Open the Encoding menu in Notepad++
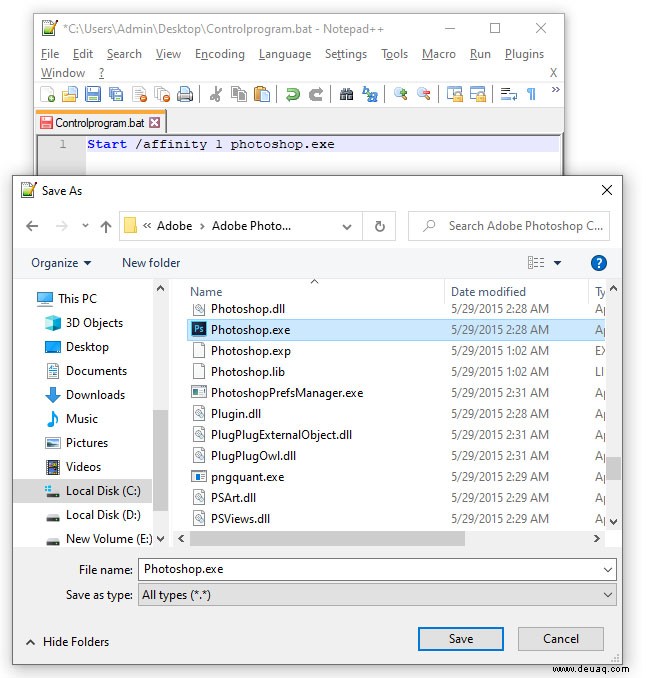The height and width of the screenshot is (678, 646). (220, 54)
